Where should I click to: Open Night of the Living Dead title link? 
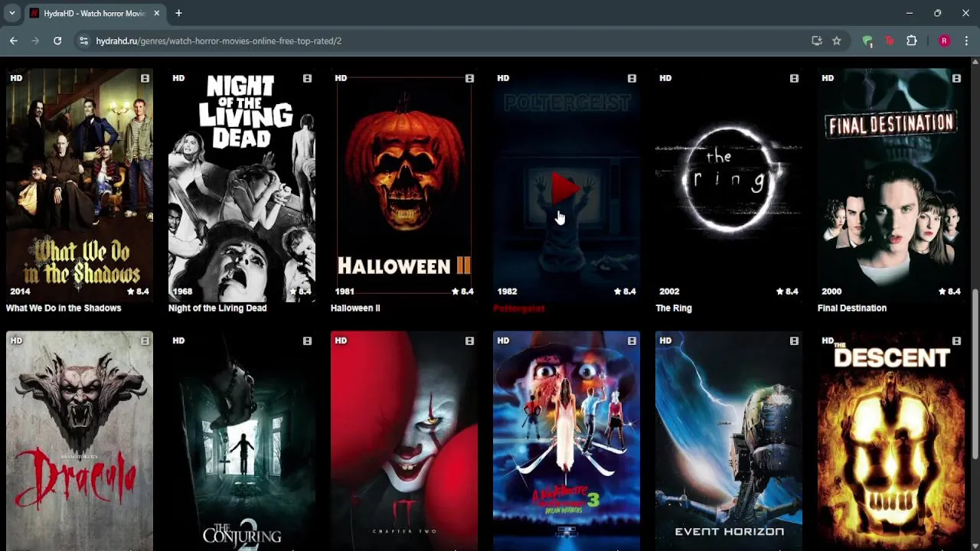(217, 308)
